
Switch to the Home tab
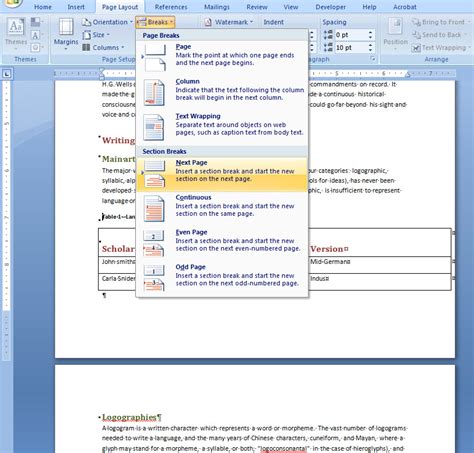(x=43, y=7)
